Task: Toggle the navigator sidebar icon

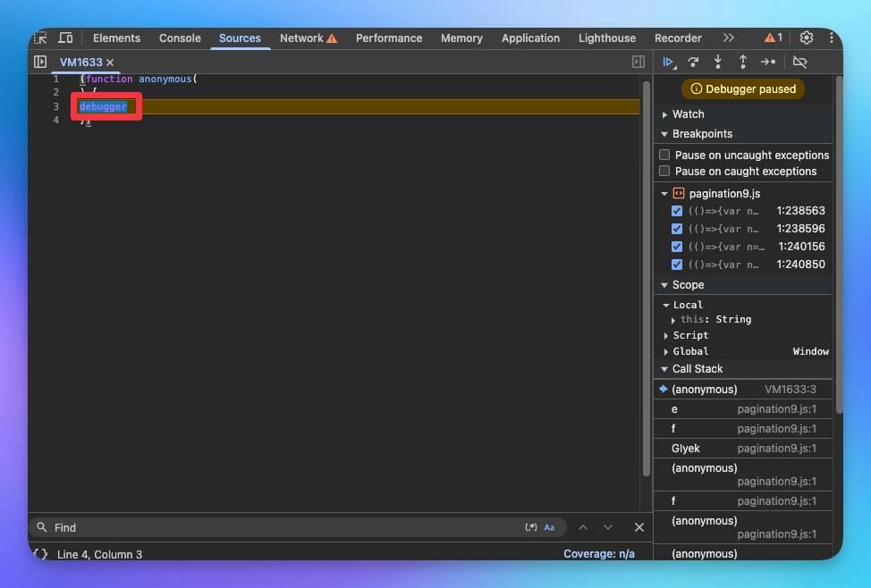Action: pyautogui.click(x=40, y=62)
